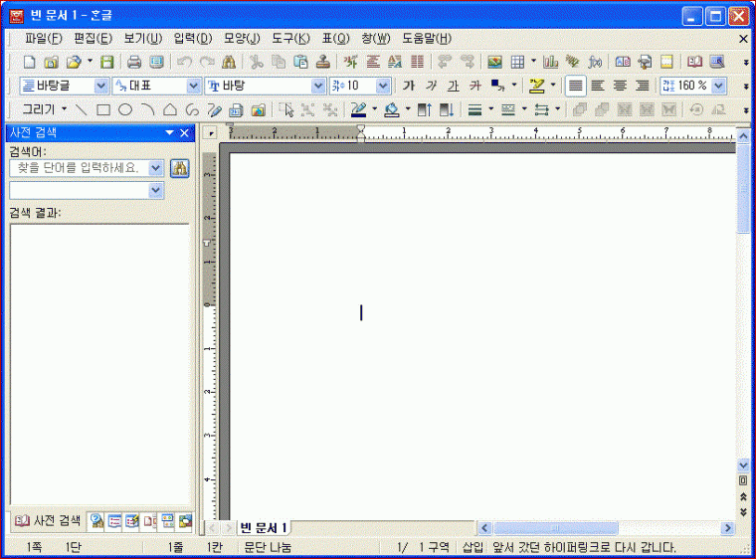
Task: Switch to the 빈 문서 1 document tab
Action: (264, 527)
